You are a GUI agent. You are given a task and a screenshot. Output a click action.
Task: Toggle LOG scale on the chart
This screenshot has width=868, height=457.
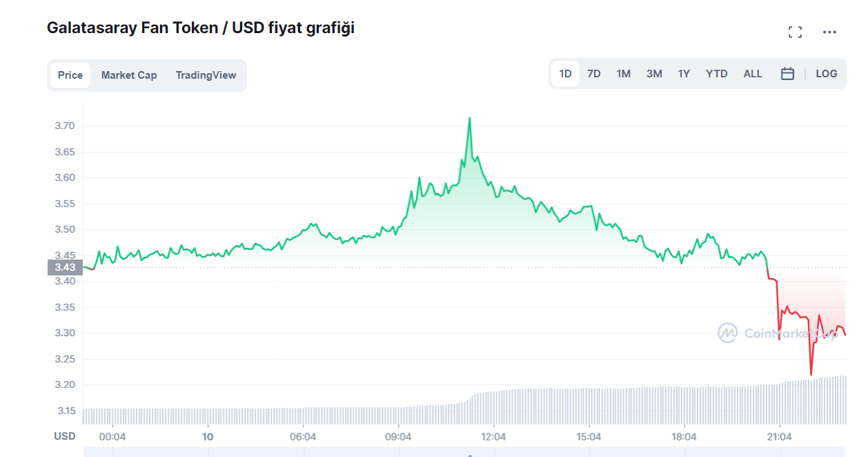pyautogui.click(x=826, y=74)
